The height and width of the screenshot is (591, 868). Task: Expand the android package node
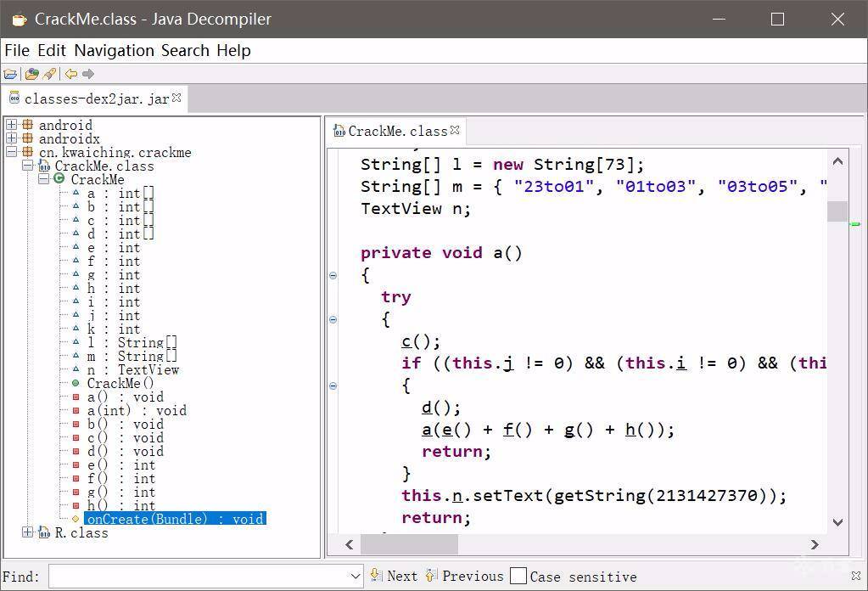click(11, 125)
